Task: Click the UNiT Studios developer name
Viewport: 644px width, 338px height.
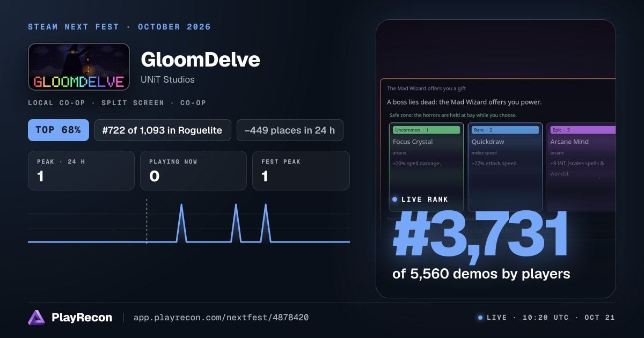Action: [167, 79]
